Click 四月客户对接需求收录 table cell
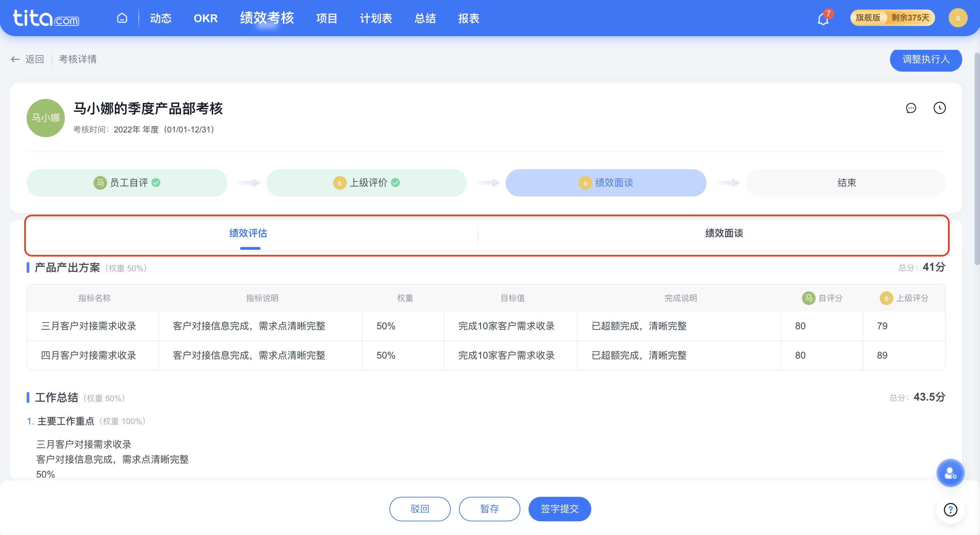This screenshot has width=980, height=535. (93, 355)
